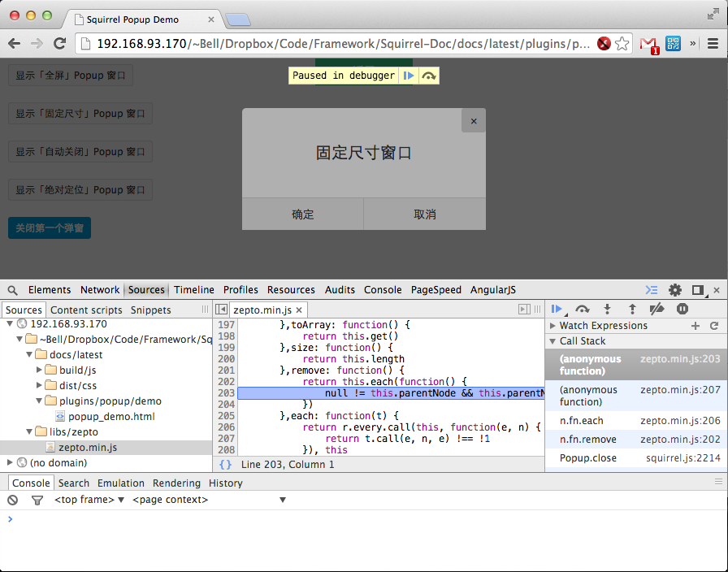Open the Elements panel
This screenshot has height=572, width=728.
pos(50,290)
